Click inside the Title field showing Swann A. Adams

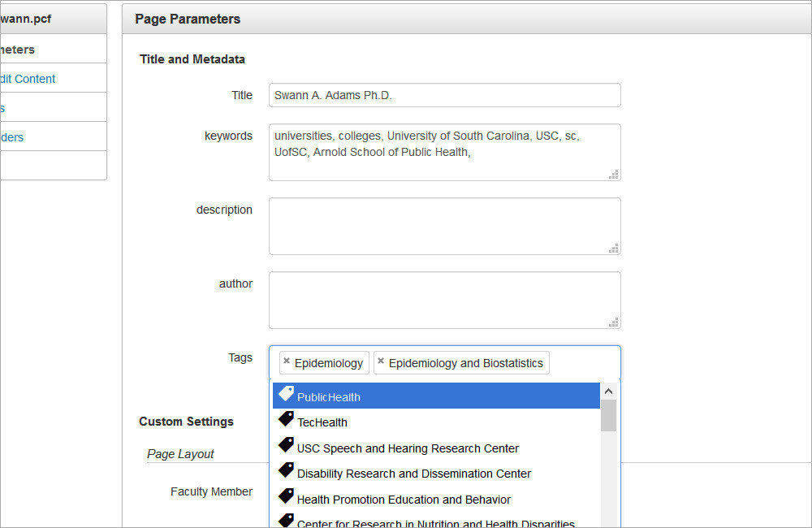coord(444,95)
